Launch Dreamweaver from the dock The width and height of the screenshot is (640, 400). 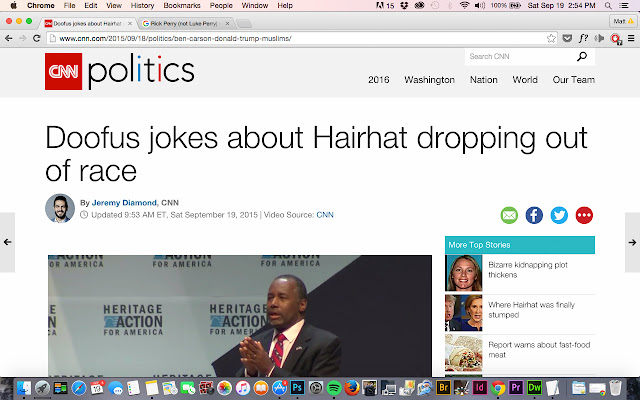[x=534, y=387]
